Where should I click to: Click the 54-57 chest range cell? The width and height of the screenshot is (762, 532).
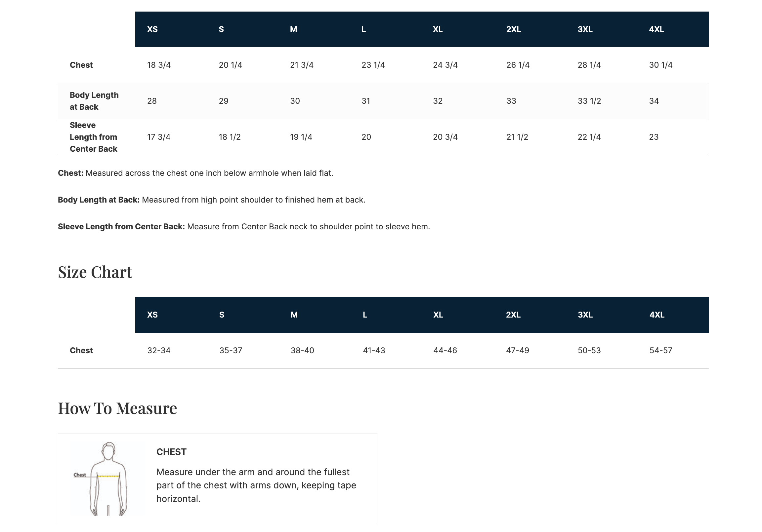point(660,351)
